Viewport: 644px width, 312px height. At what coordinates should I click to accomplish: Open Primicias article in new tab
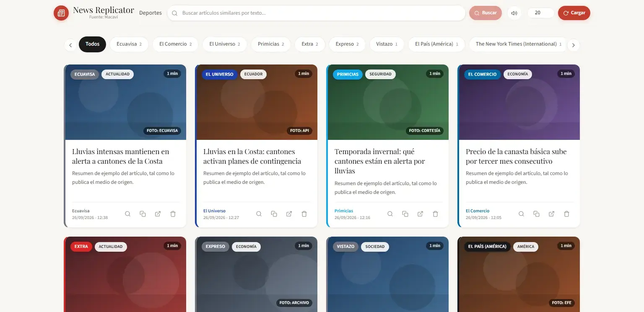(x=421, y=214)
